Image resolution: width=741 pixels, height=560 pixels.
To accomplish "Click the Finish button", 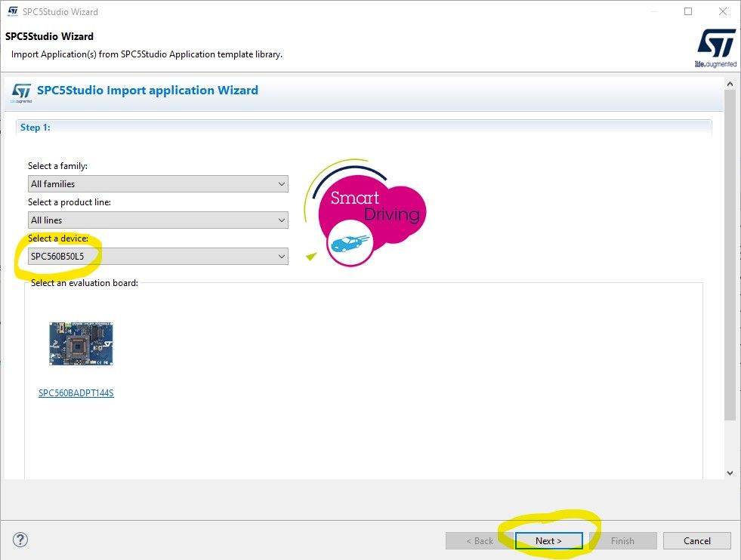I will point(622,540).
